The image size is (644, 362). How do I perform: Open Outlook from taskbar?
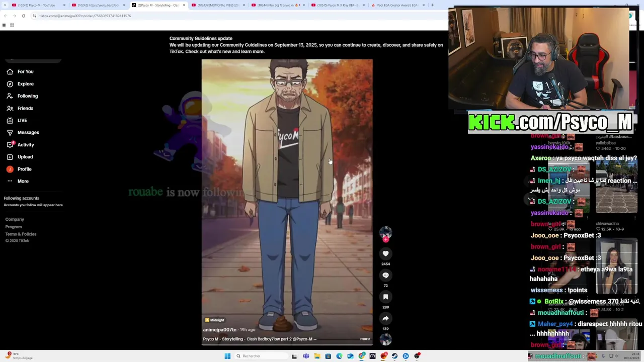click(x=350, y=356)
